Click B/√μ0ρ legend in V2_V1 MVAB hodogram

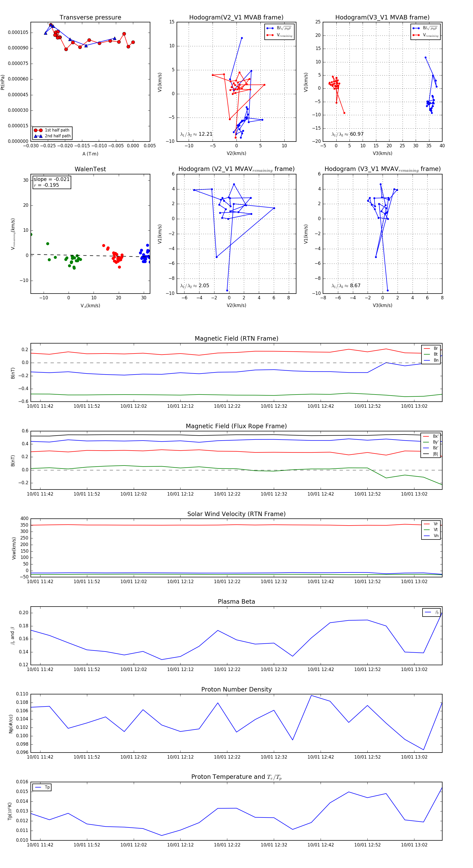coord(279,28)
